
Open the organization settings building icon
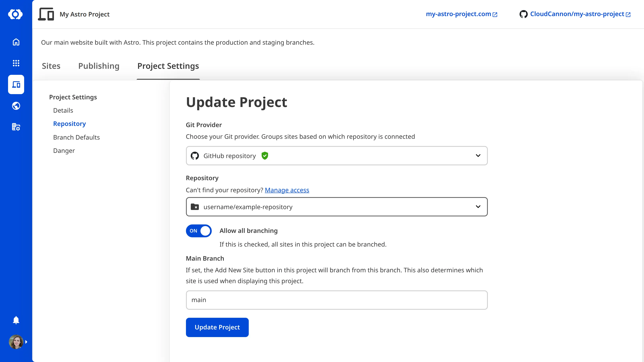pos(16,127)
